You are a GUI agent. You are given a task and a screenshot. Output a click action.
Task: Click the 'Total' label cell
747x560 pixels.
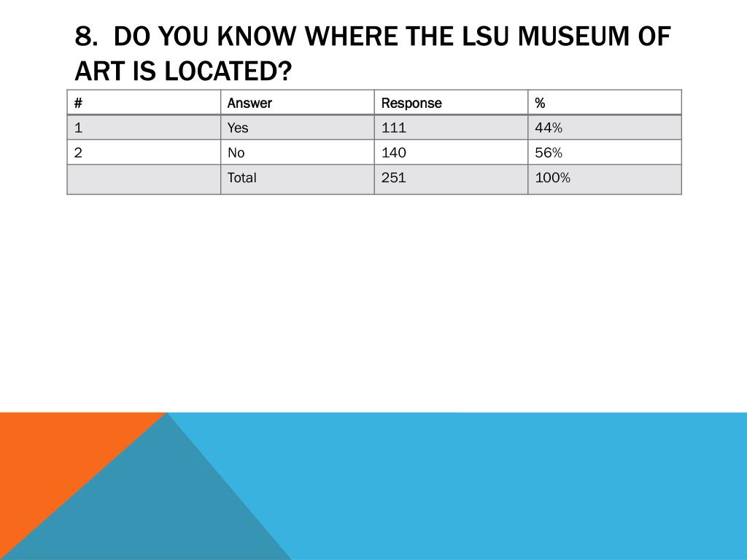[298, 179]
